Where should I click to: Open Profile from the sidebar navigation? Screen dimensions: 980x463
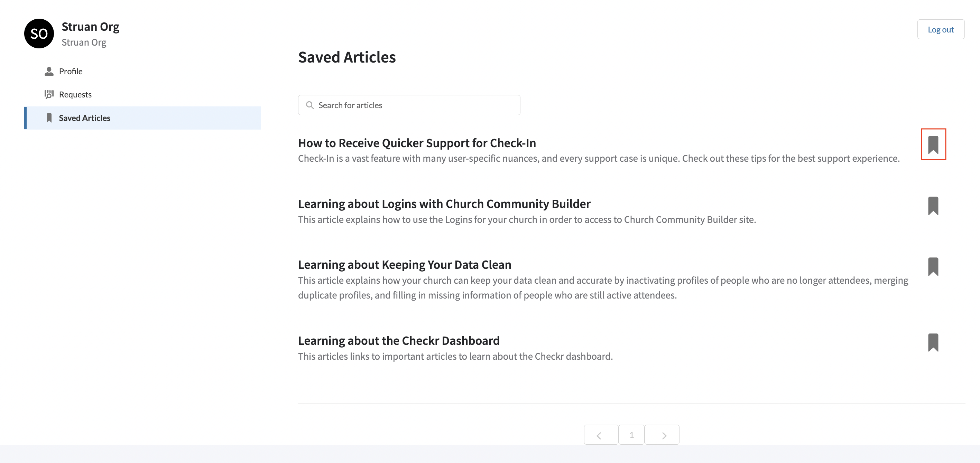pos(71,71)
